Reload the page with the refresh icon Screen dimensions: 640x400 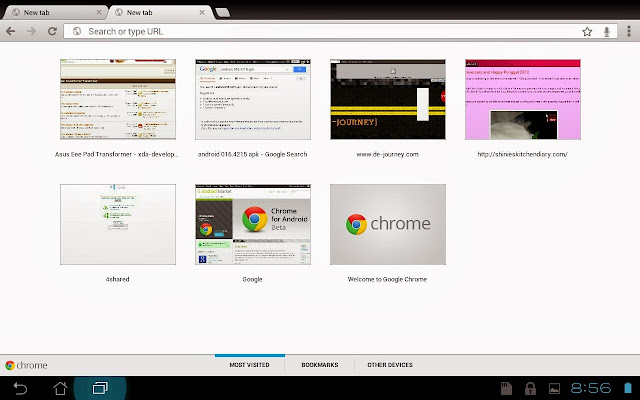click(52, 31)
